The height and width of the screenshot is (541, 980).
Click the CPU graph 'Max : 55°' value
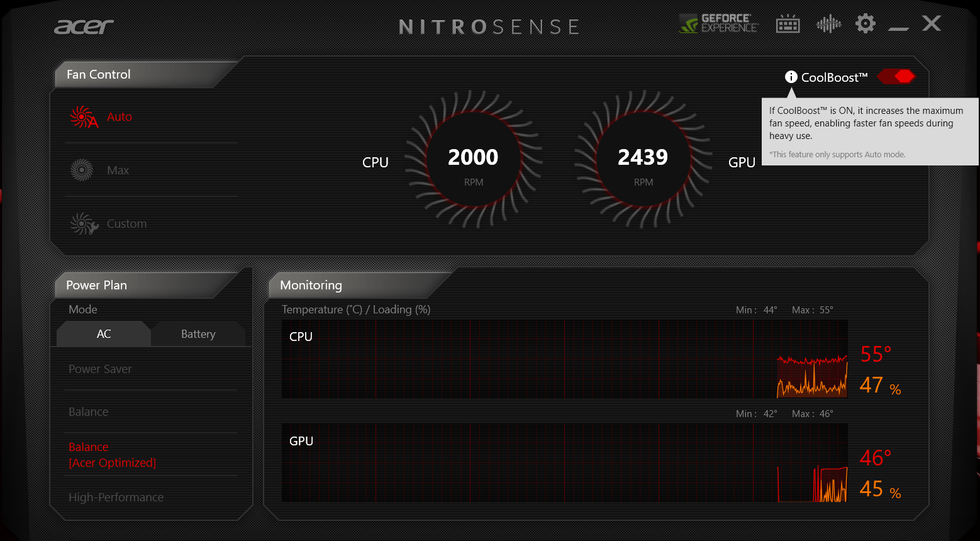tap(813, 310)
